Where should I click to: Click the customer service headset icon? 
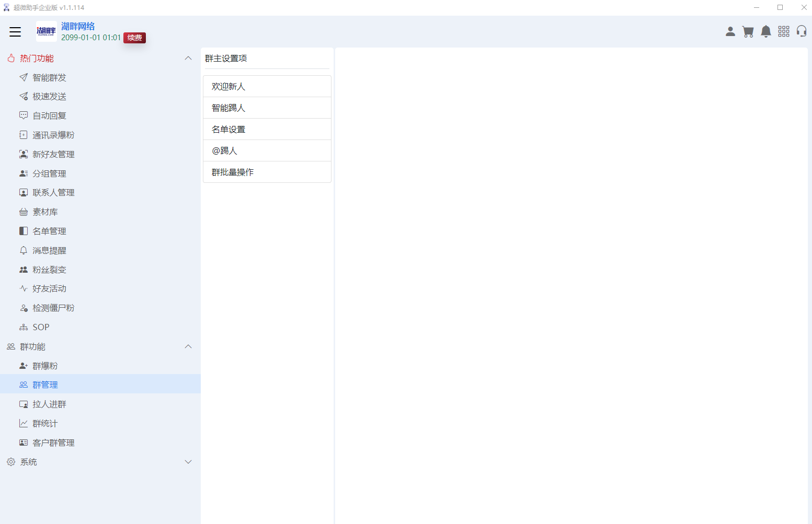[801, 32]
